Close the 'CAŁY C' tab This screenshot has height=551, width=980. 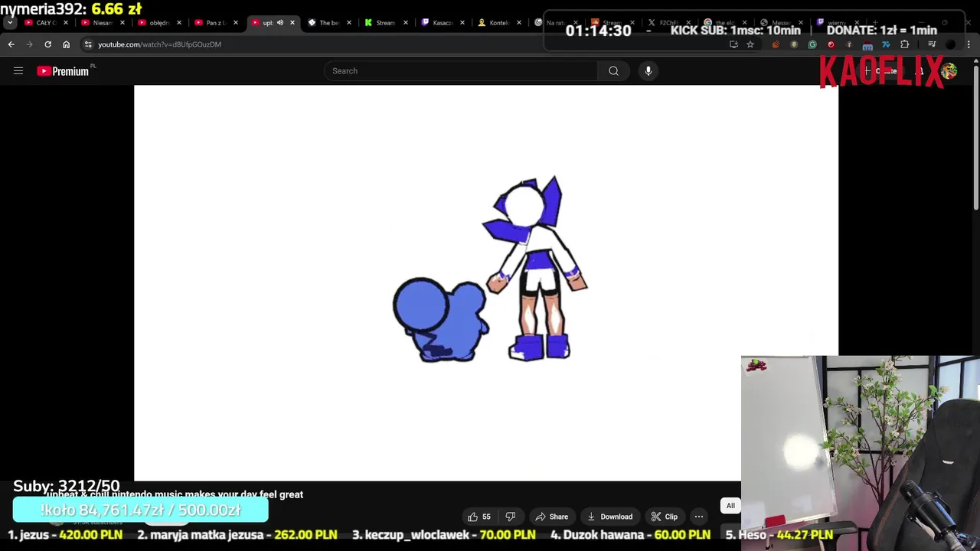[x=65, y=23]
